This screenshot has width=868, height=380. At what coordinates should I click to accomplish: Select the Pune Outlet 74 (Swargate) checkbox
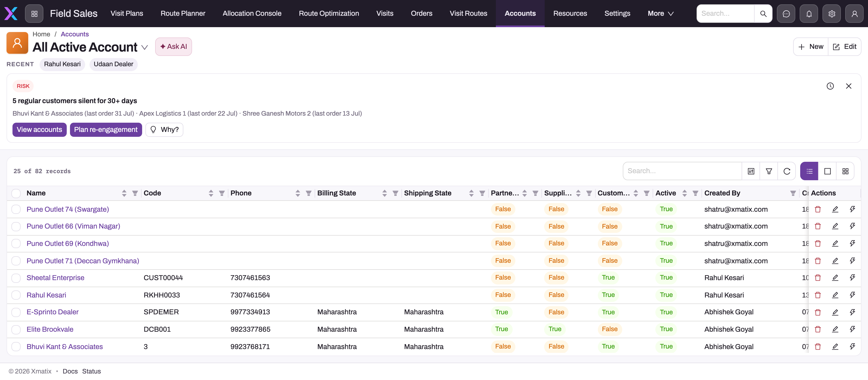tap(16, 209)
